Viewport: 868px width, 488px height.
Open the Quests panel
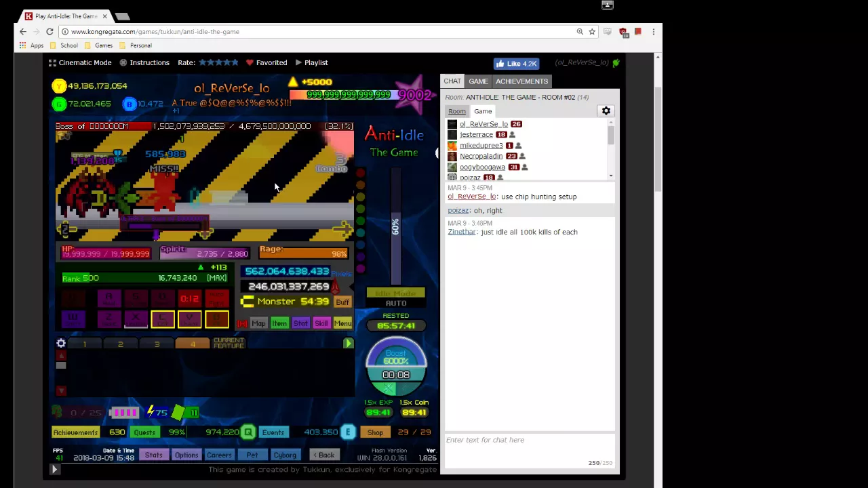coord(144,432)
